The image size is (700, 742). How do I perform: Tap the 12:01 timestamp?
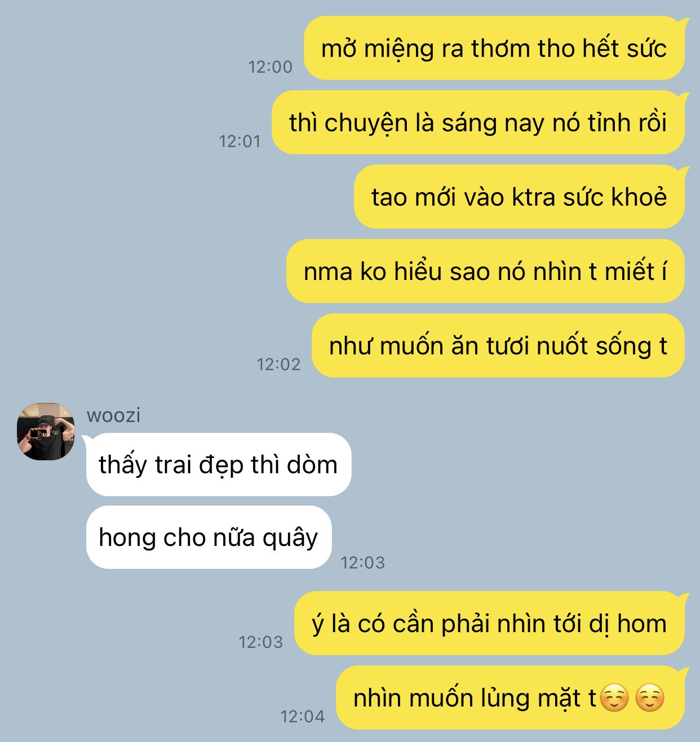pos(240,141)
